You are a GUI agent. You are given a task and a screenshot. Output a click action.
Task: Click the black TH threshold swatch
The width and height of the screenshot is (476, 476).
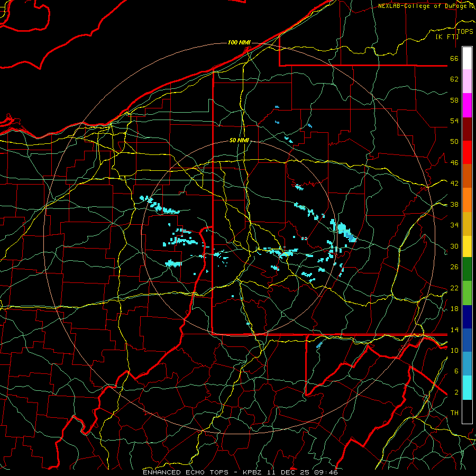[467, 411]
